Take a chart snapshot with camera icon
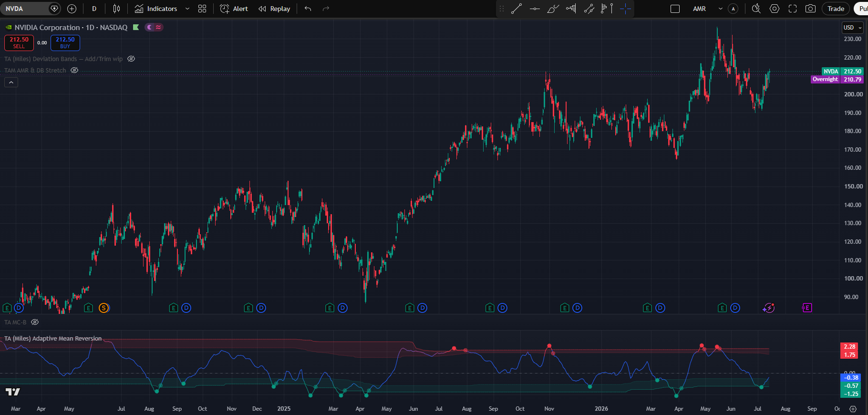 tap(810, 9)
